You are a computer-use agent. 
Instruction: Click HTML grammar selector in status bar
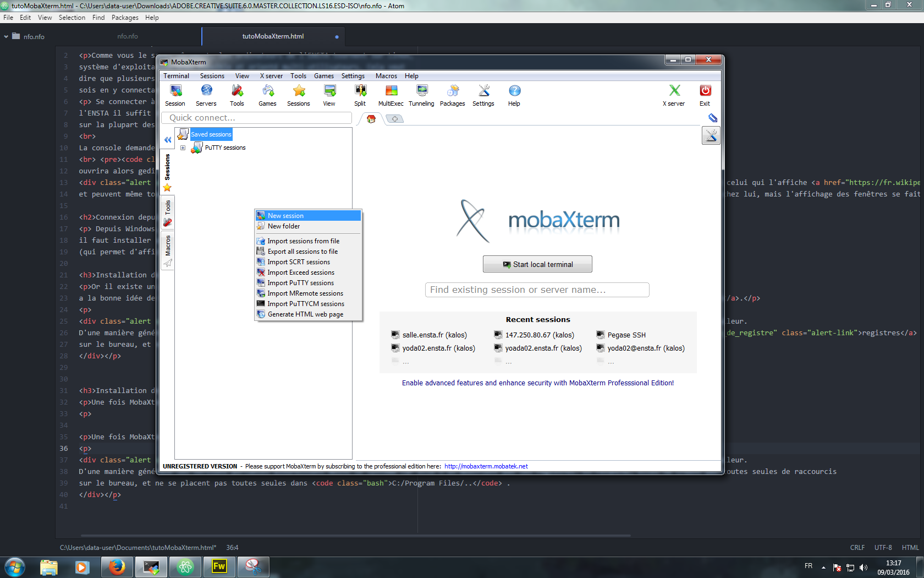[x=910, y=548]
